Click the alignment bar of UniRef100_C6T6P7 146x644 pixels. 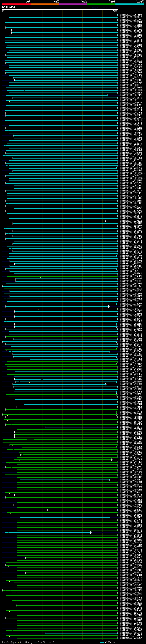(x=57, y=95)
